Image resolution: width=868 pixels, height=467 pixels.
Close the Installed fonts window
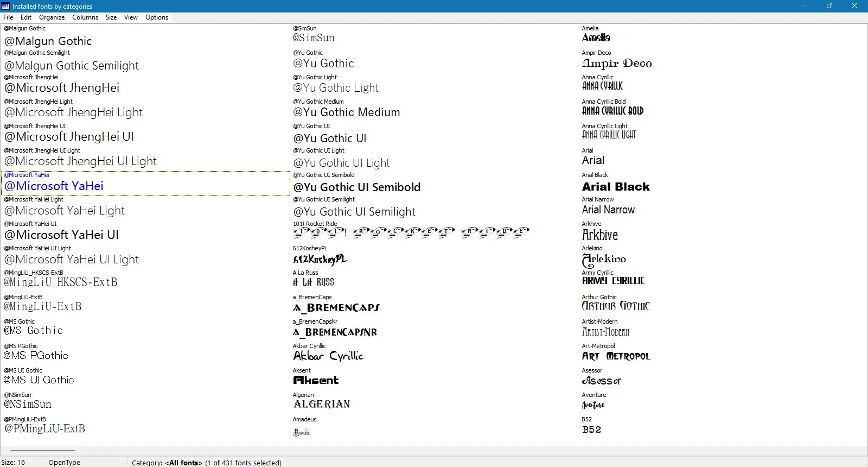[x=854, y=6]
